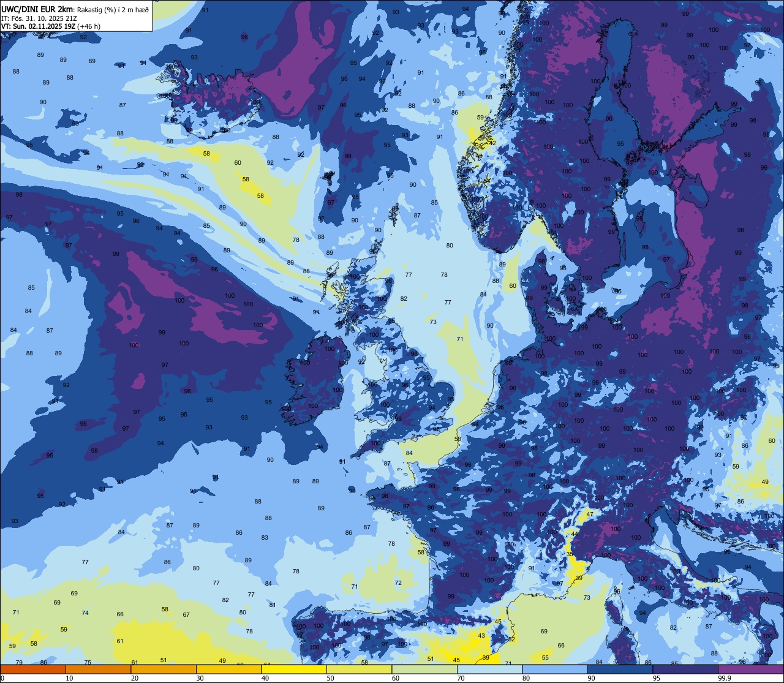Click the bright yellow 40-50 legend swatch
The image size is (784, 683).
[294, 670]
